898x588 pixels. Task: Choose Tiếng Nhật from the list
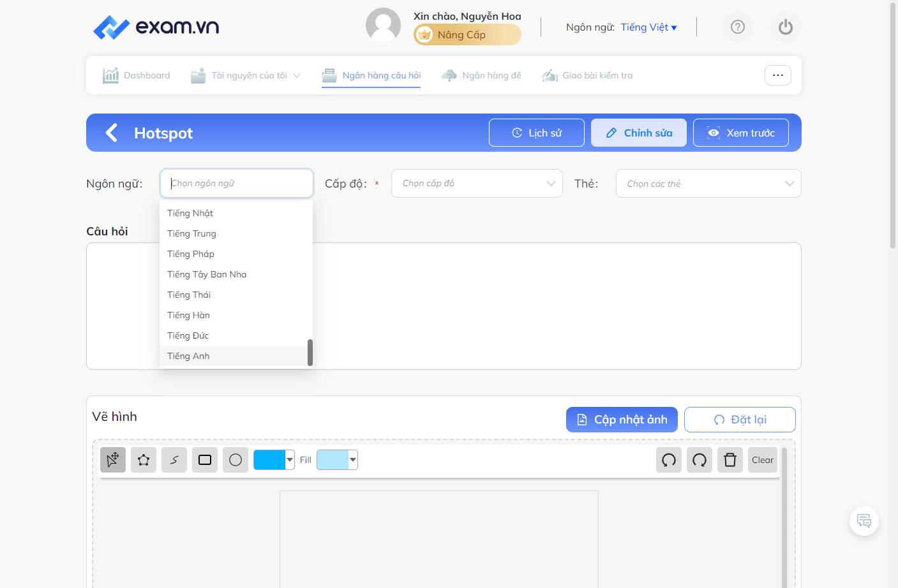click(234, 213)
